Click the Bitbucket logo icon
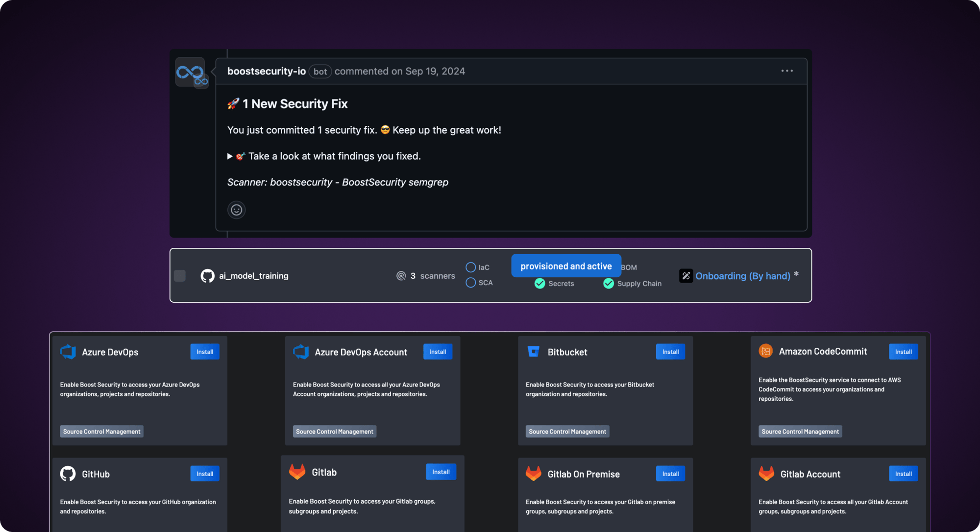Viewport: 980px width, 532px height. tap(534, 352)
